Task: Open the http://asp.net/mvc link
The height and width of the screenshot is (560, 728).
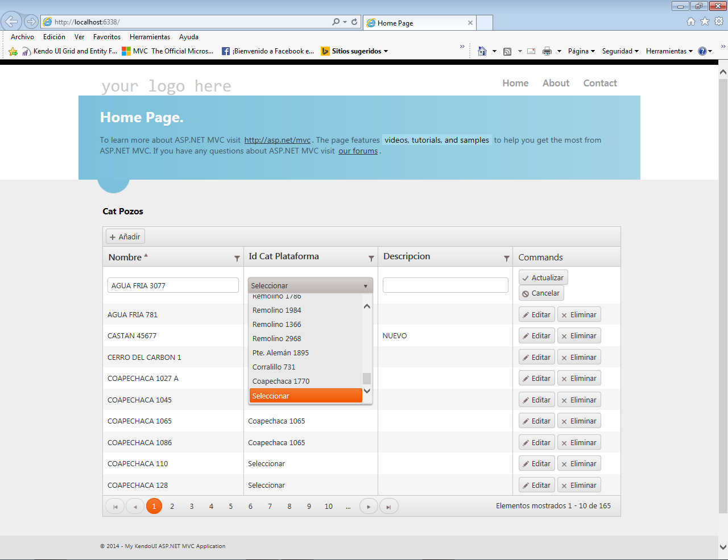Action: [x=278, y=140]
